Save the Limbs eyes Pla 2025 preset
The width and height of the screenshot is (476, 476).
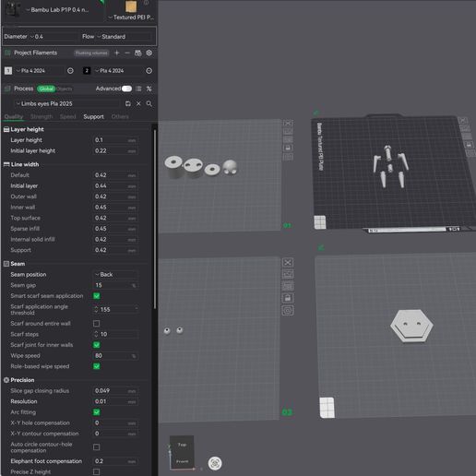[x=128, y=103]
